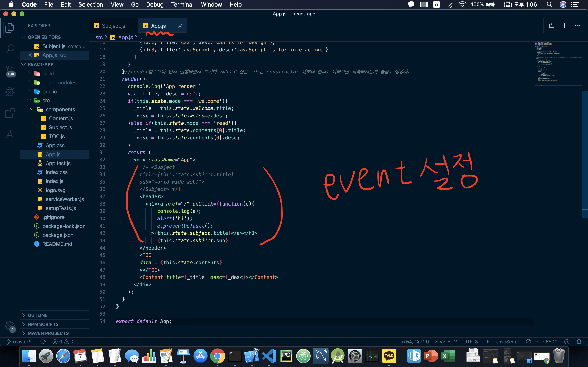Image resolution: width=588 pixels, height=367 pixels.
Task: Click the Spaces: 2 indentation button
Action: coord(446,342)
